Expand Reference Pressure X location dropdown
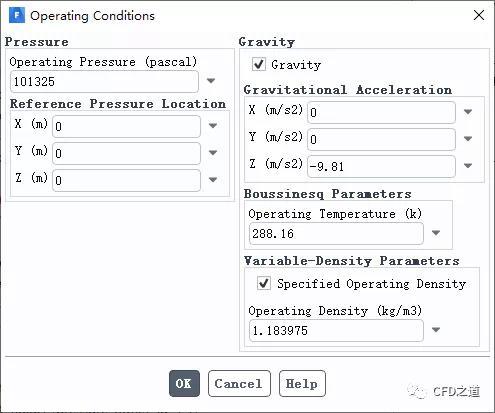Image resolution: width=495 pixels, height=413 pixels. click(213, 126)
